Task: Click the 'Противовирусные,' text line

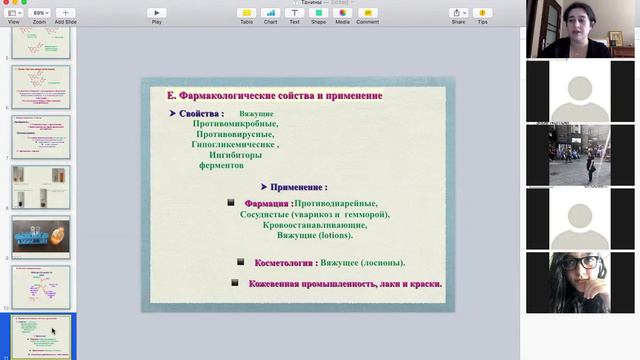Action: tap(235, 134)
